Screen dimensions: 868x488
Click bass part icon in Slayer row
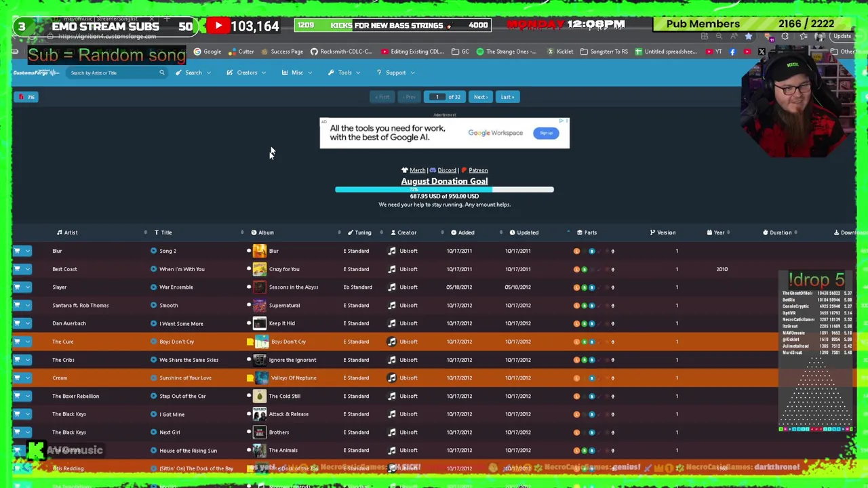(x=591, y=287)
